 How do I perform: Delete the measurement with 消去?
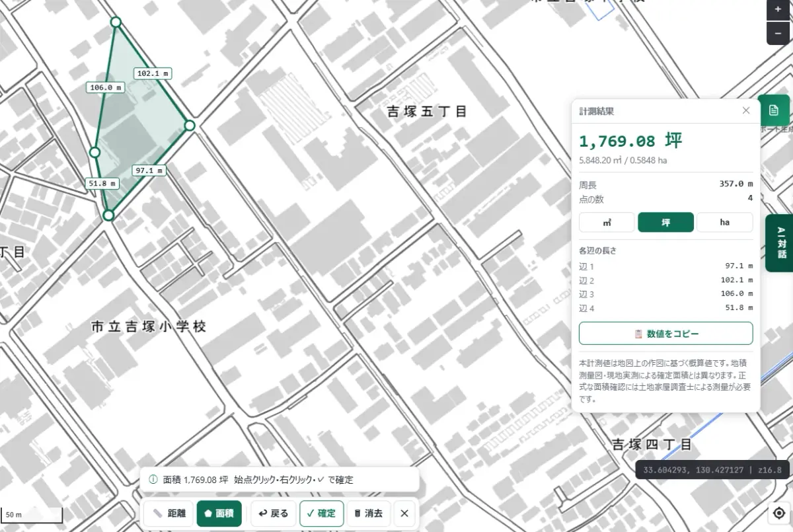click(369, 513)
